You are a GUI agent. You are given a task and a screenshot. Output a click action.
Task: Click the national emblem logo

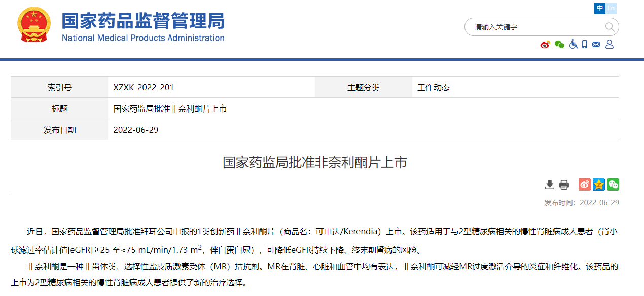pos(34,25)
